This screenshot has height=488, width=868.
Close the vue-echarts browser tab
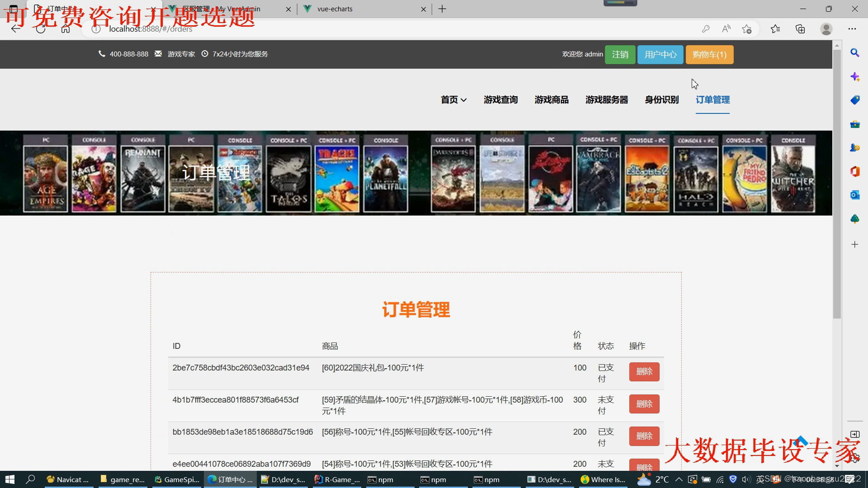423,9
